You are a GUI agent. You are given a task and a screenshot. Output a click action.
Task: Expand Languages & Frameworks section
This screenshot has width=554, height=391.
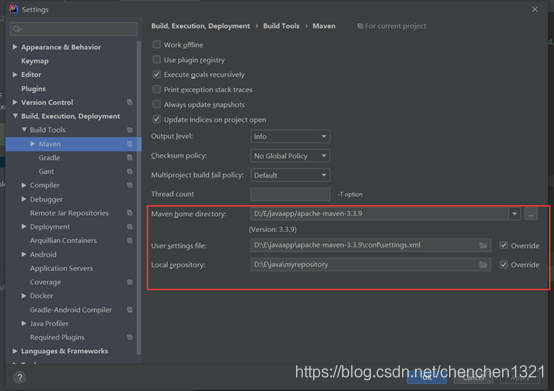15,351
